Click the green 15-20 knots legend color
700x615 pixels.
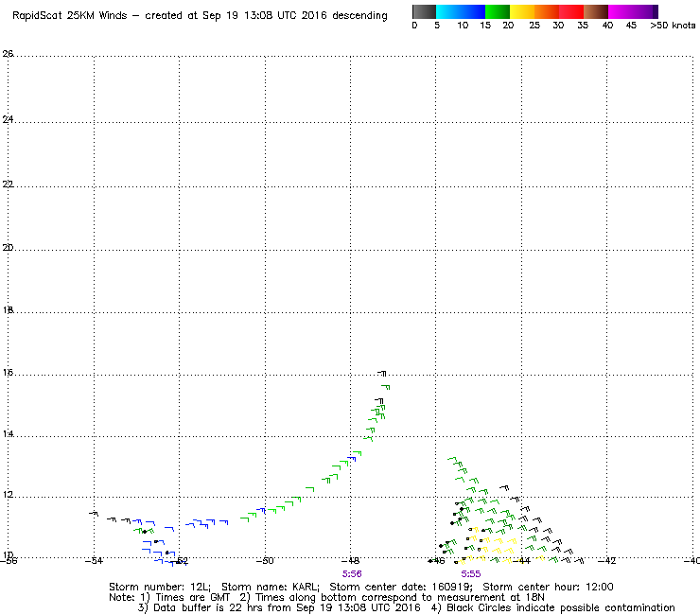point(498,11)
